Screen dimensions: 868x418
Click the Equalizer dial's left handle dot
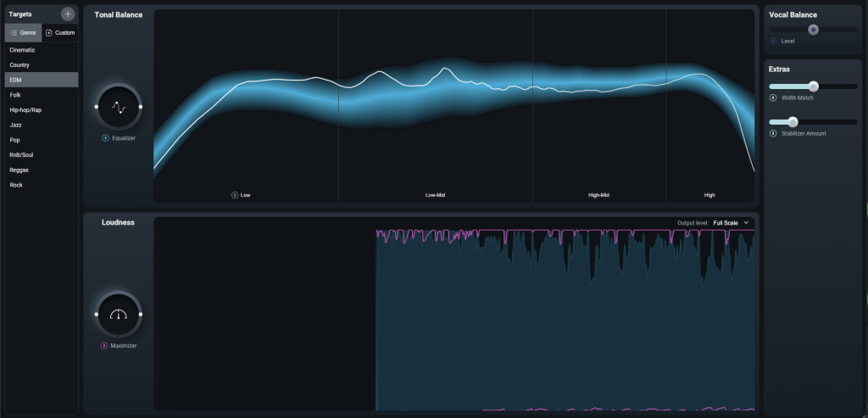(97, 107)
